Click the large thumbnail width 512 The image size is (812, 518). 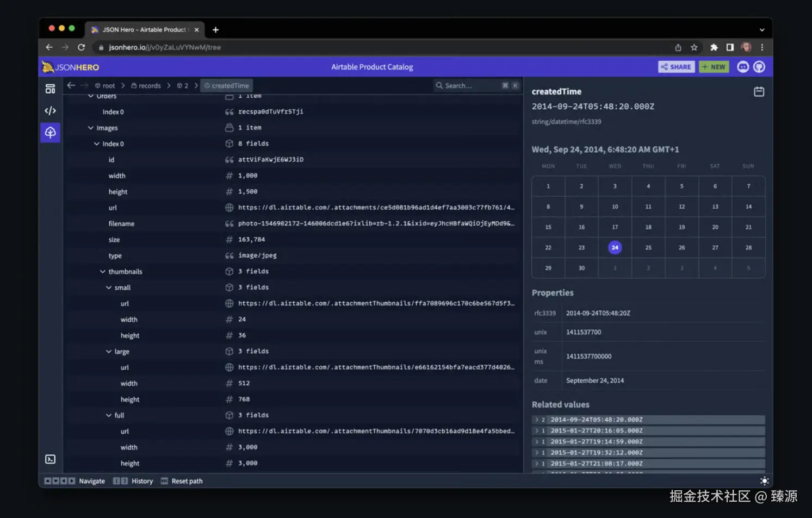pos(244,383)
